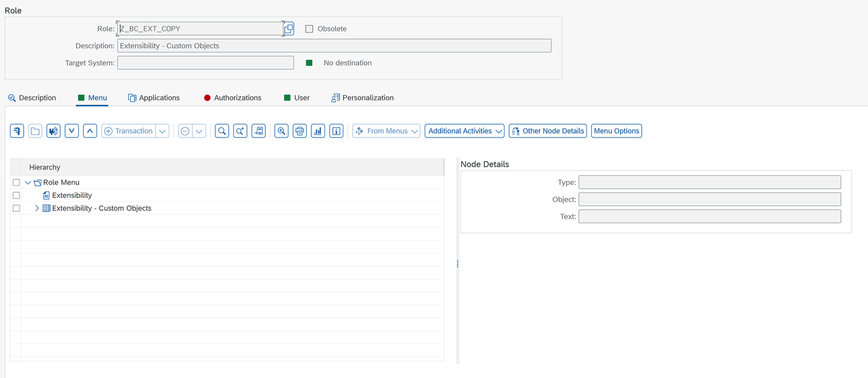
Task: Click the Extensibility document icon in tree
Action: click(47, 196)
